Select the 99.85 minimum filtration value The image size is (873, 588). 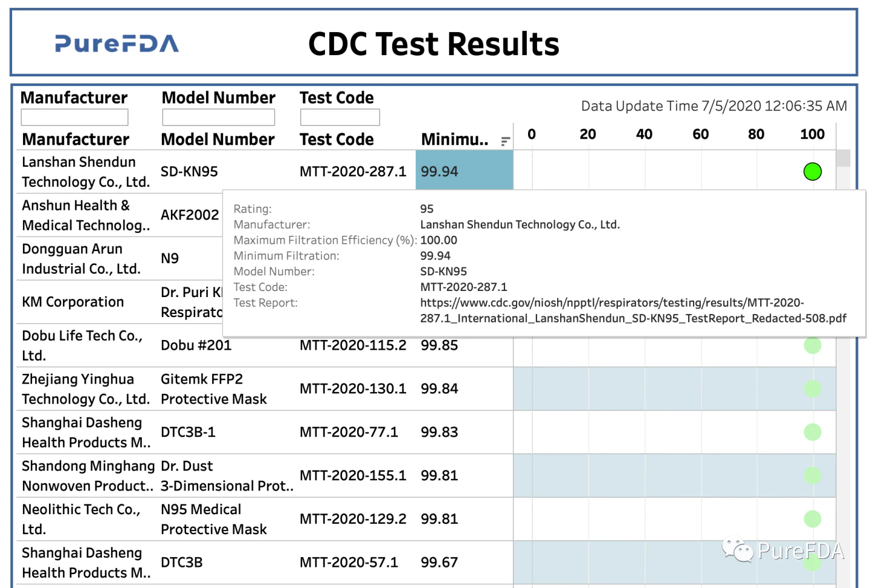click(x=440, y=345)
